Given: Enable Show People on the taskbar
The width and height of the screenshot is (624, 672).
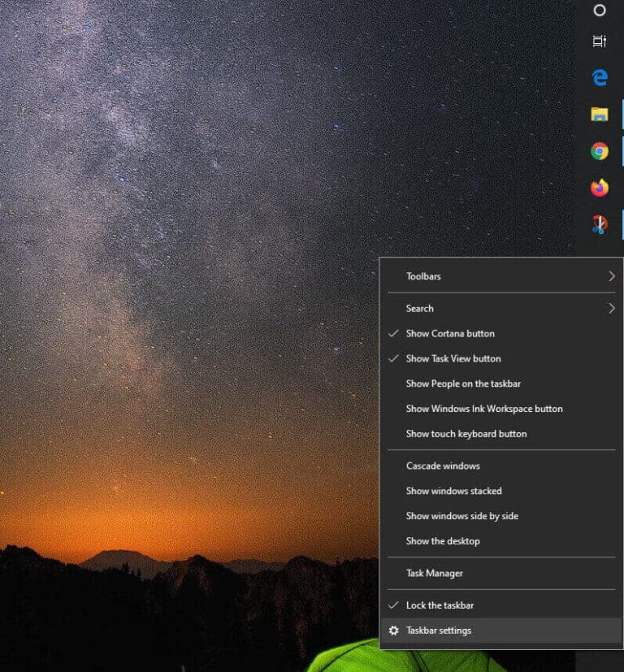Looking at the screenshot, I should coord(501,384).
